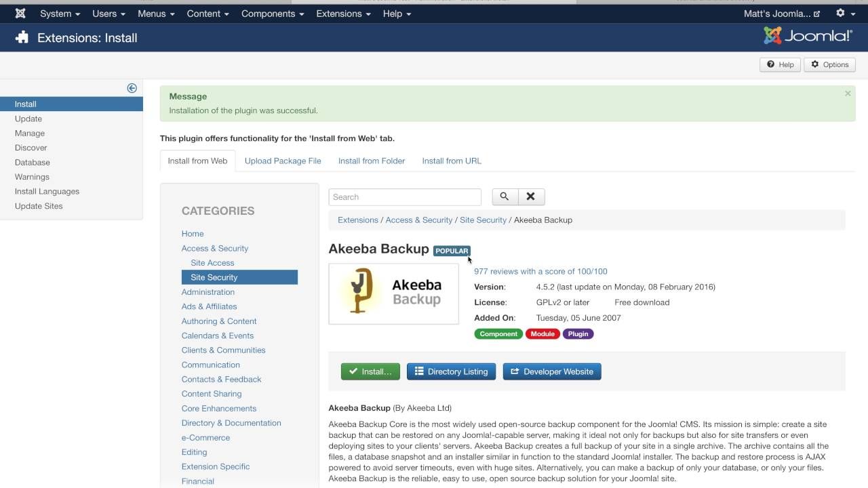Select Clients & Communities category
This screenshot has height=488, width=868.
[x=223, y=350]
